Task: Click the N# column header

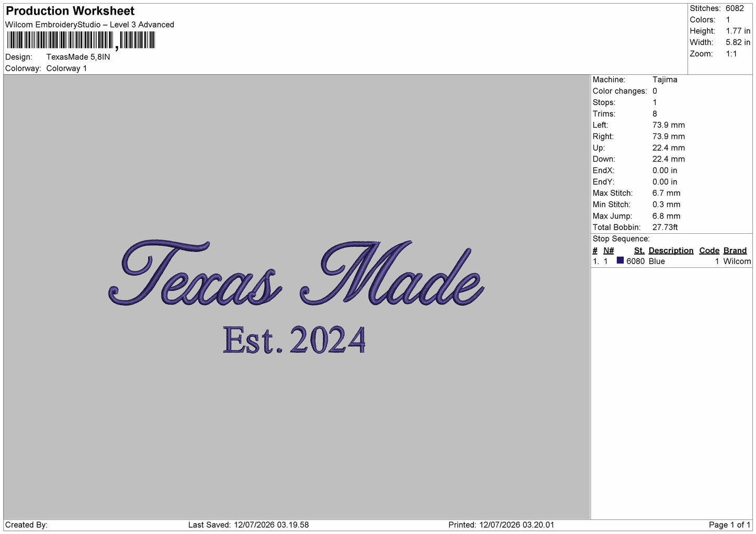Action: point(608,251)
